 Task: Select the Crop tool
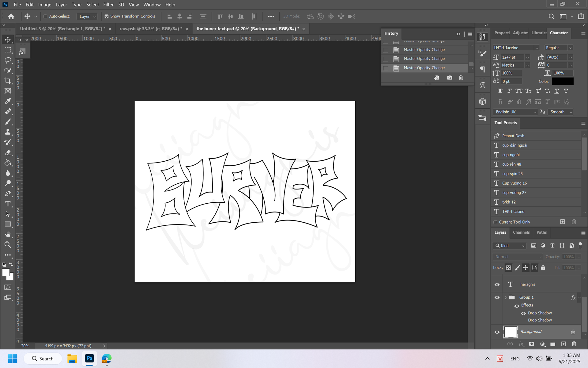coord(8,81)
